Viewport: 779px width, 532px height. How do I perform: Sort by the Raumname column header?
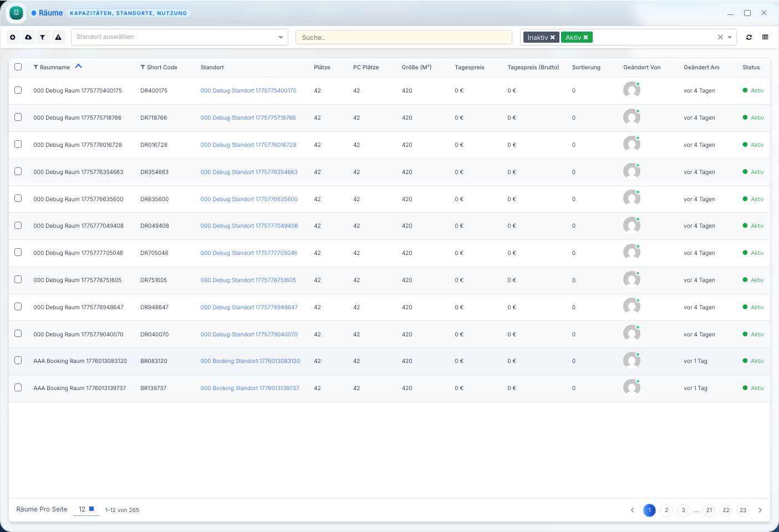point(55,67)
